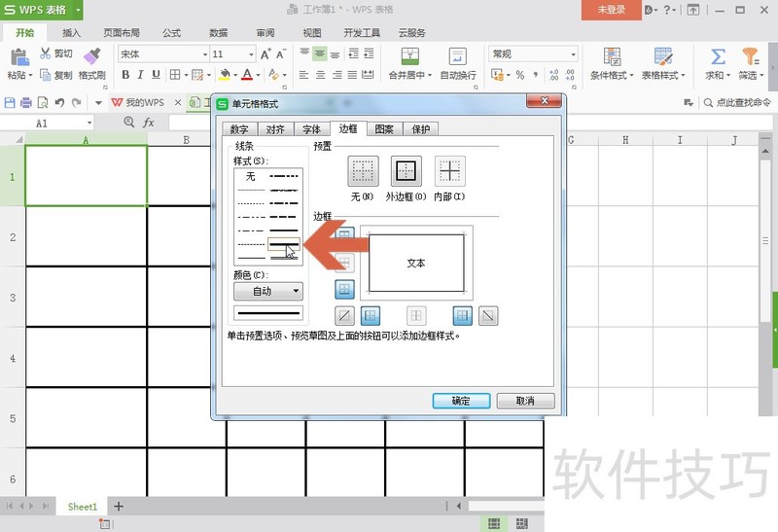Switch to 保护 tab in dialog

pyautogui.click(x=421, y=129)
